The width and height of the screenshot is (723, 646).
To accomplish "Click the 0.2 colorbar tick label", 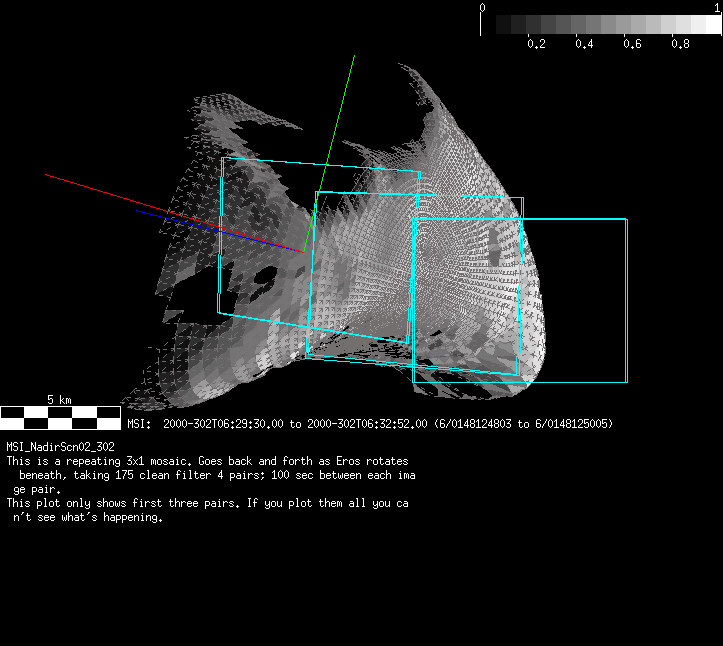I will [536, 44].
